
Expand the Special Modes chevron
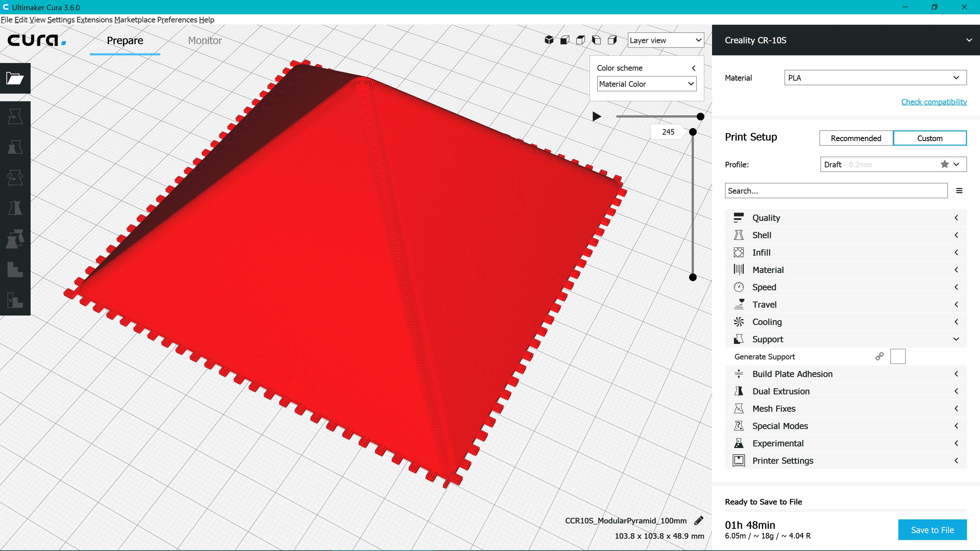(x=956, y=426)
